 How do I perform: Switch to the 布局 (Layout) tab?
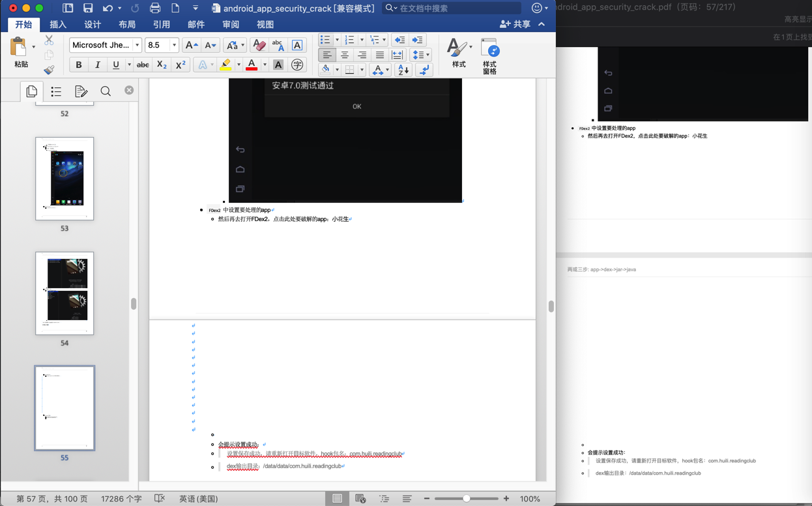pyautogui.click(x=127, y=24)
